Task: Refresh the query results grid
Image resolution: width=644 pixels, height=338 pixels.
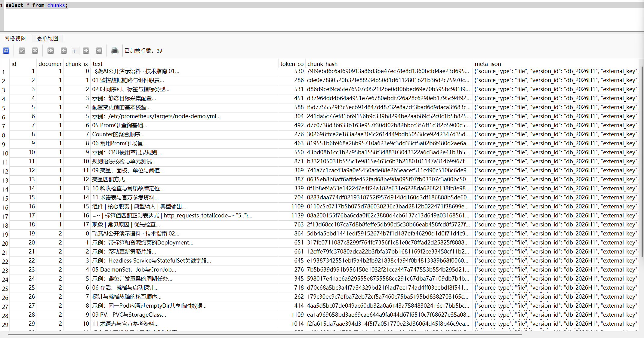Action: (6, 51)
